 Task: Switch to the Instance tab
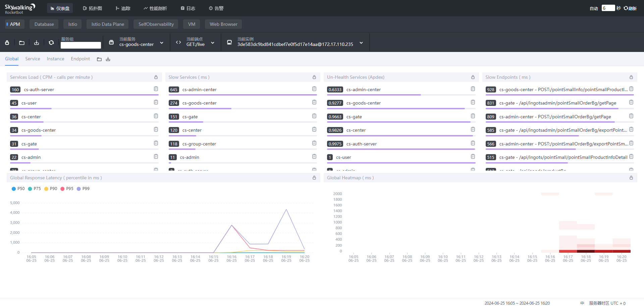click(55, 59)
